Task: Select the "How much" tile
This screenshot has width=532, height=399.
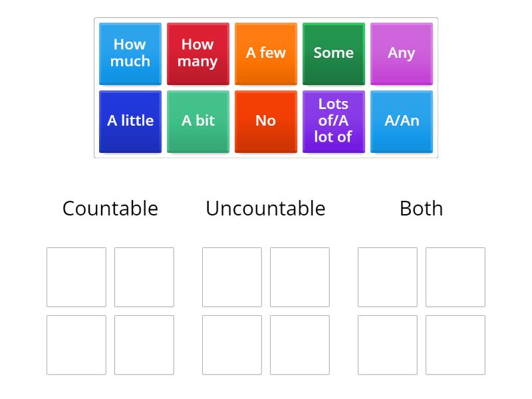Action: pos(130,53)
